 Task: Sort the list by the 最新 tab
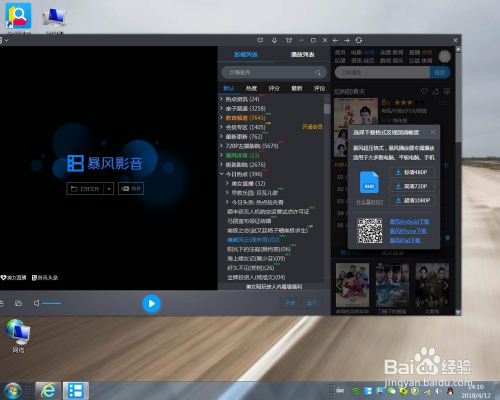pyautogui.click(x=297, y=88)
